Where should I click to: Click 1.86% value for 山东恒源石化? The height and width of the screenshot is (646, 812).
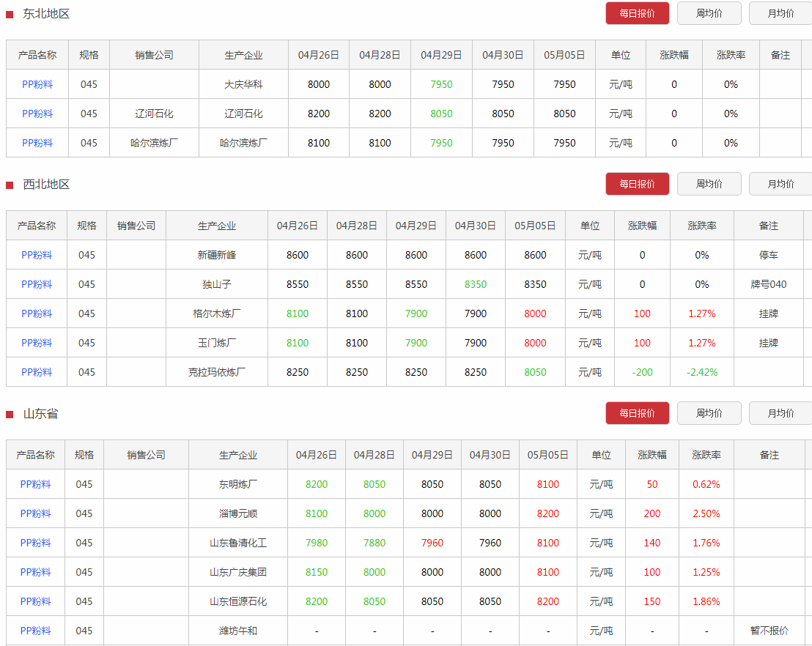tap(706, 601)
